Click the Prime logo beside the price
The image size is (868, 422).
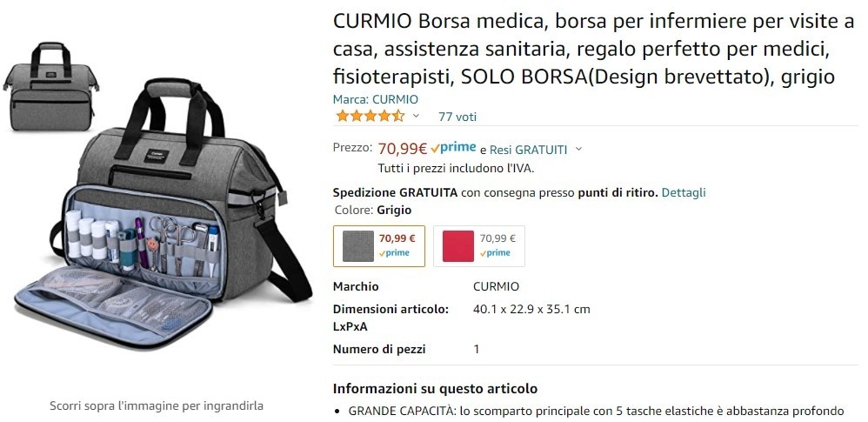tap(453, 148)
